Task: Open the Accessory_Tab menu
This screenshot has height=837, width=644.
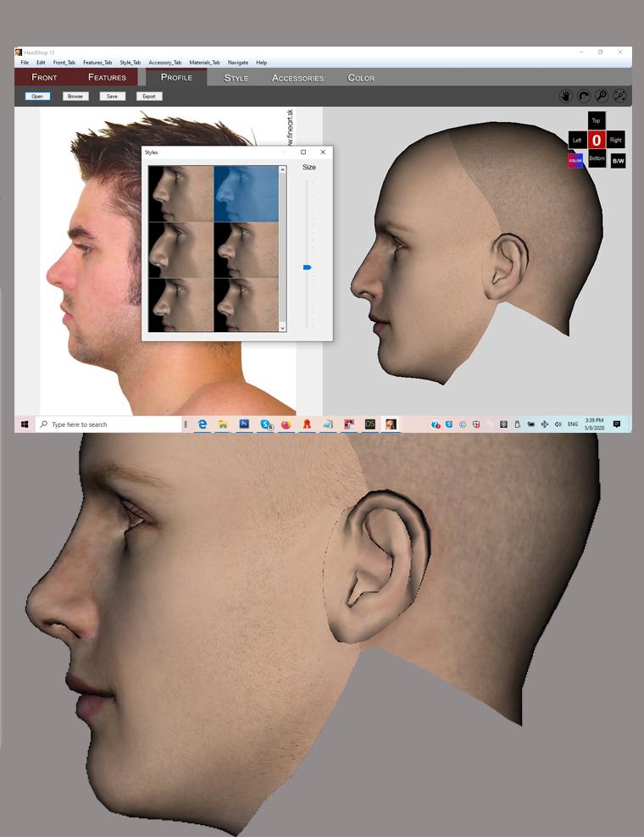Action: coord(165,63)
